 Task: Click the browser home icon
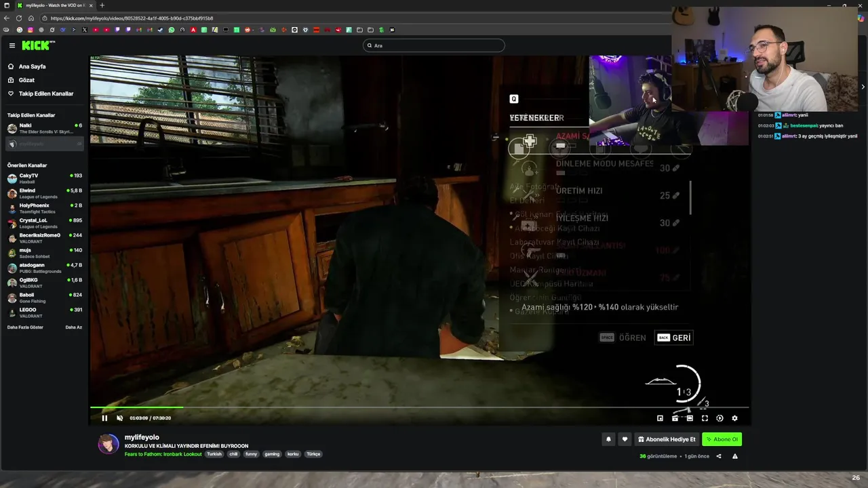coord(31,18)
